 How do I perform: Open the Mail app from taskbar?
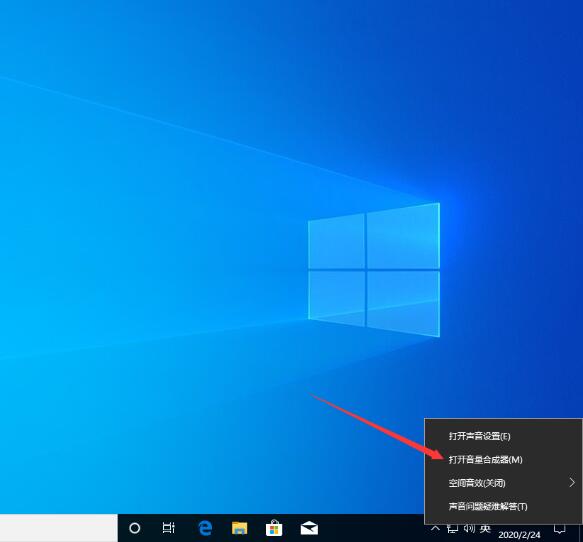[309, 528]
